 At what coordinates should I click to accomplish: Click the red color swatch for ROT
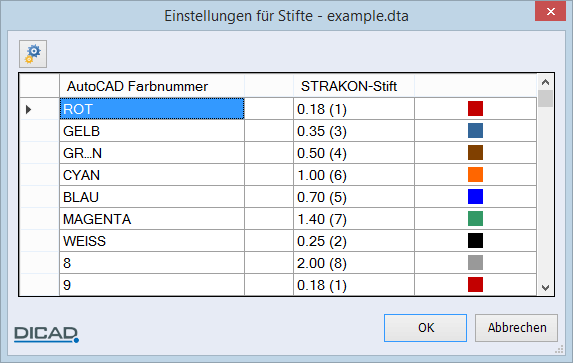pyautogui.click(x=475, y=109)
